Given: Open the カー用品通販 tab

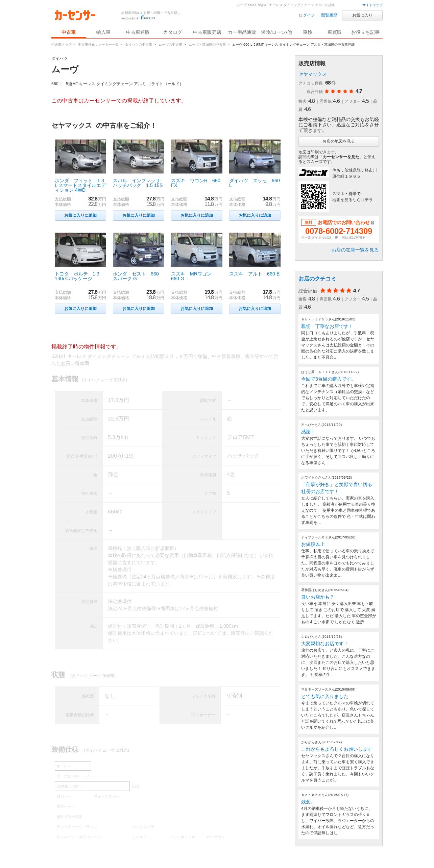Looking at the screenshot, I should pos(242,32).
